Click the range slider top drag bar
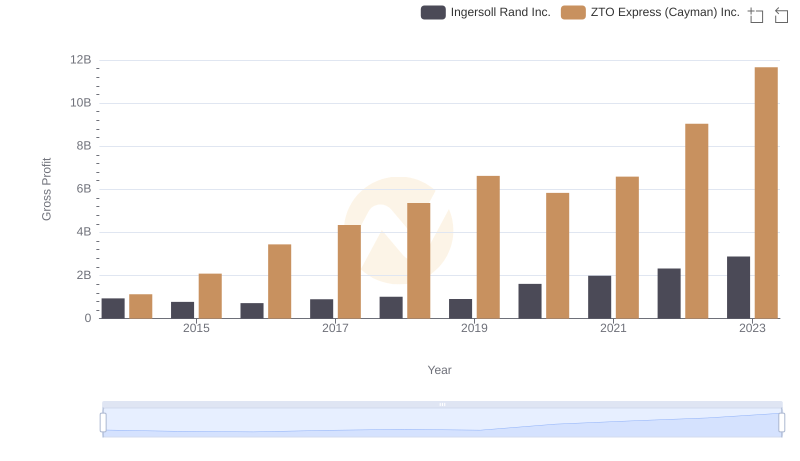This screenshot has width=800, height=461. point(442,404)
